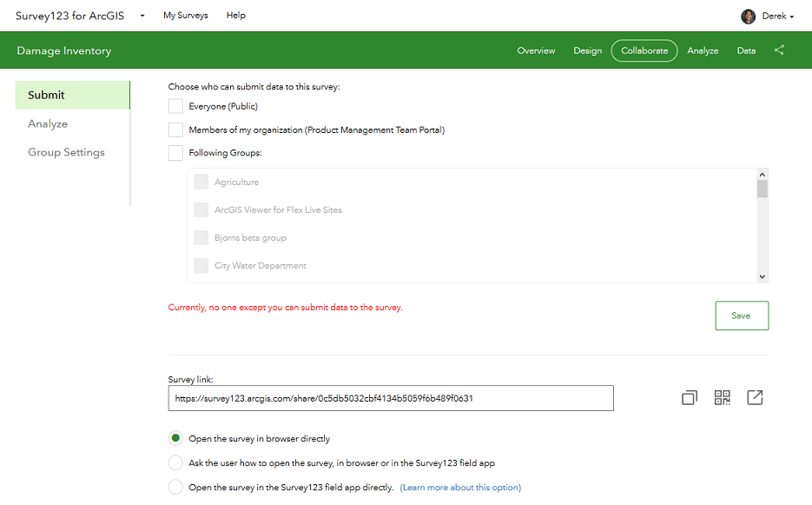Show the survey QR code

pyautogui.click(x=722, y=398)
